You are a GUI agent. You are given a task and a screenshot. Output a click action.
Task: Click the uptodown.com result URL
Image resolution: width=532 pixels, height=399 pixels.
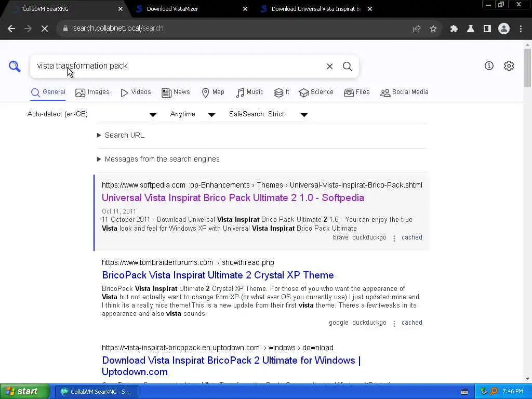coord(218,348)
